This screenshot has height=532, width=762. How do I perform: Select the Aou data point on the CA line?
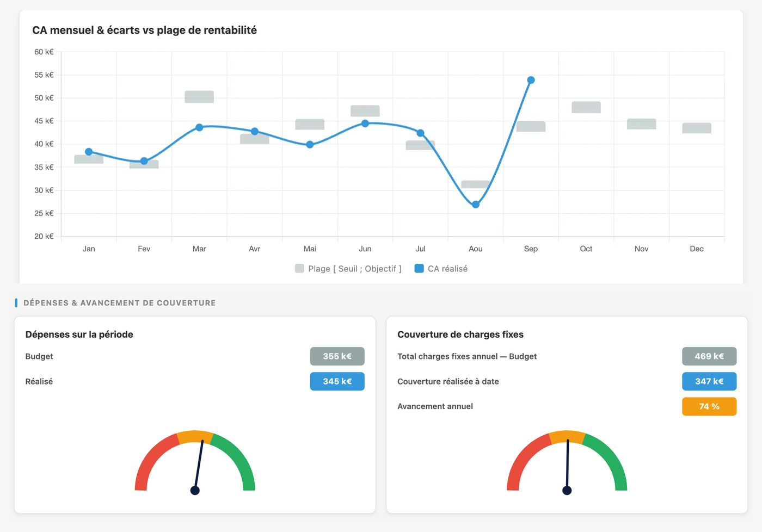point(476,205)
